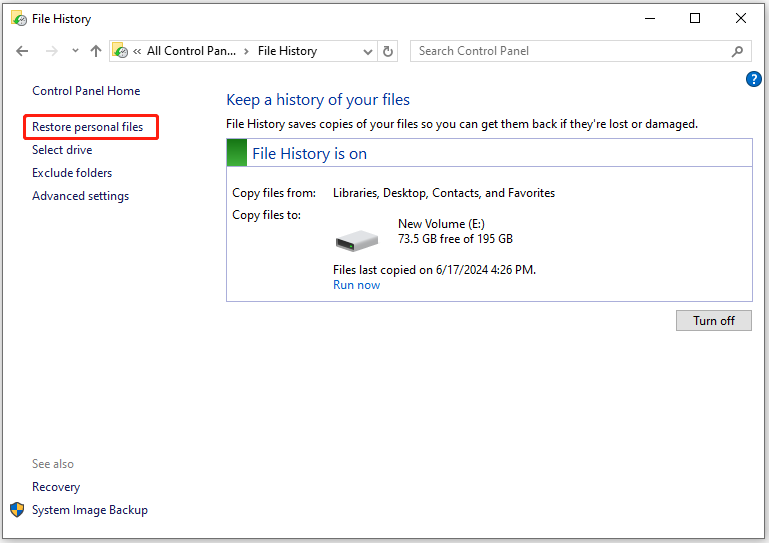Click the File History address bar icon
The width and height of the screenshot is (769, 543).
pyautogui.click(x=120, y=51)
